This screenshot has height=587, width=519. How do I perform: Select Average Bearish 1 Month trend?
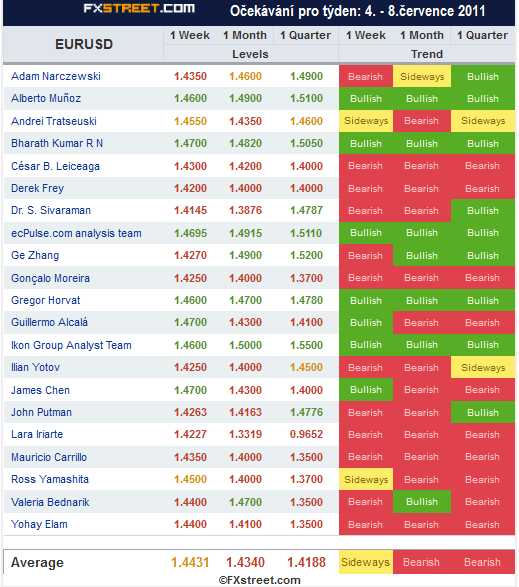click(x=422, y=562)
